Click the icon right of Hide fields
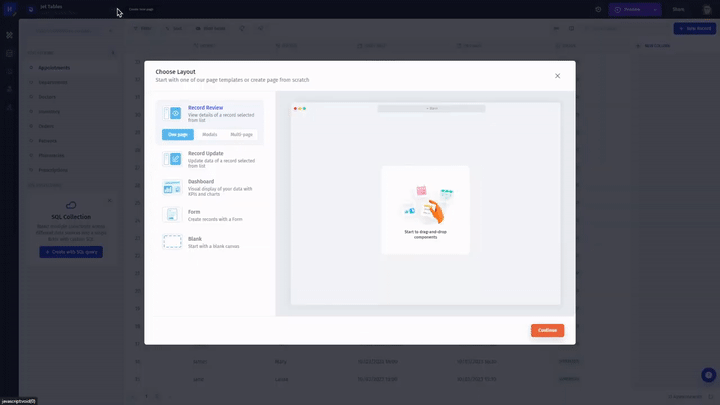Image resolution: width=720 pixels, height=405 pixels. point(242,28)
